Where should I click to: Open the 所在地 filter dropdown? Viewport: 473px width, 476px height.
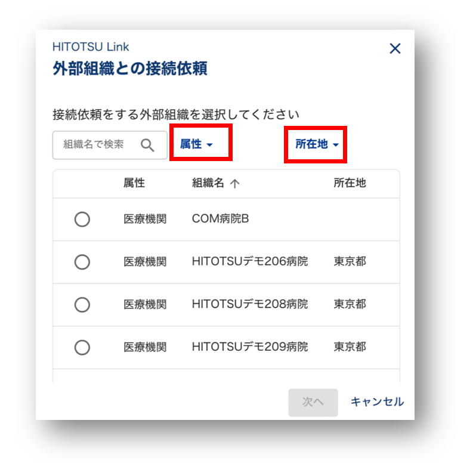tap(317, 144)
